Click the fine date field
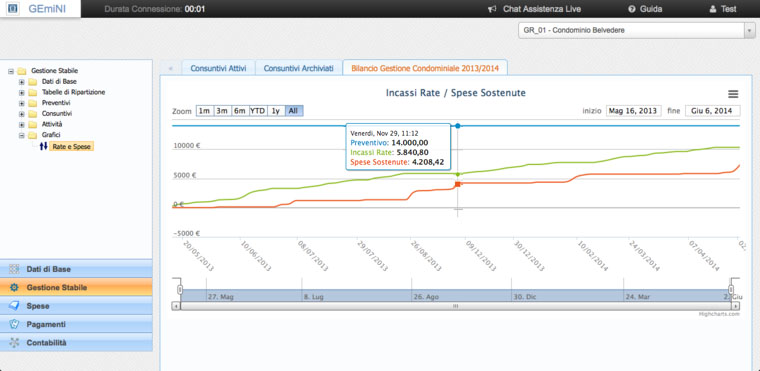The height and width of the screenshot is (371, 760). point(712,111)
